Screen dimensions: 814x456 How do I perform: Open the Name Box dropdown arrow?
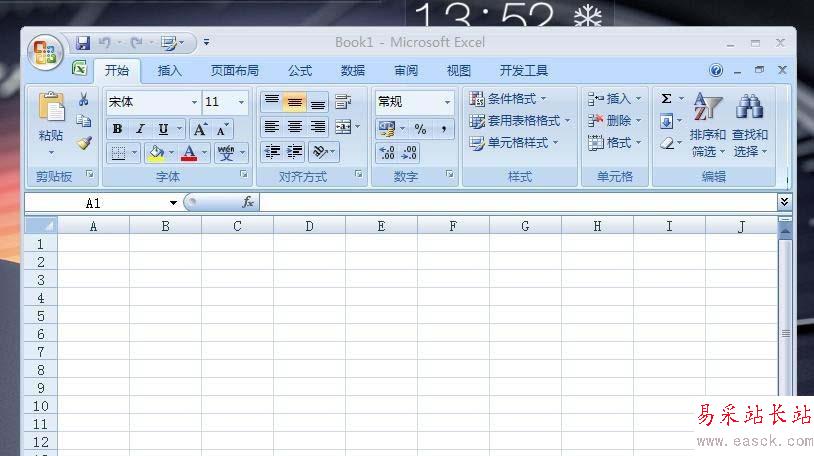point(173,203)
